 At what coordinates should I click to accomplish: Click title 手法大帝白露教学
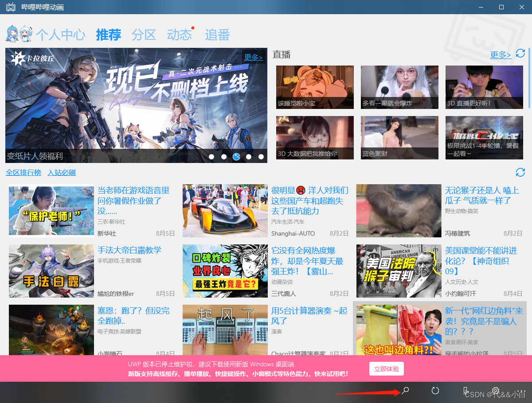[129, 250]
